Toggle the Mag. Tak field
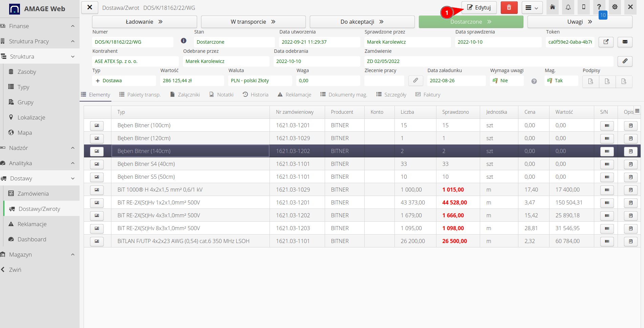This screenshot has width=644, height=328. pos(560,81)
